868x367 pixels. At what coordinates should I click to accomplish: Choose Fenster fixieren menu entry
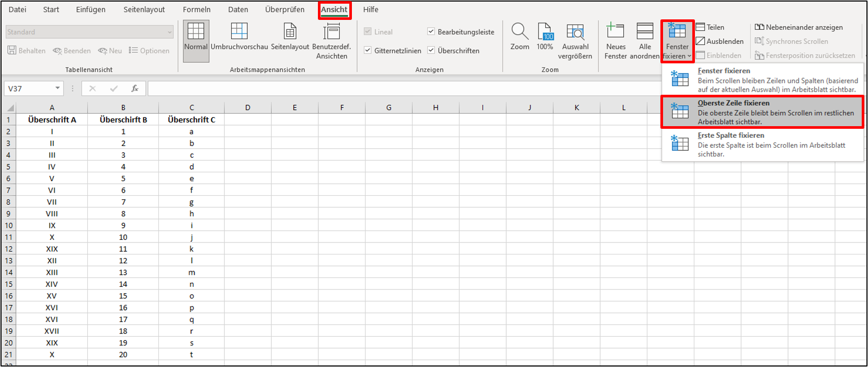point(762,80)
